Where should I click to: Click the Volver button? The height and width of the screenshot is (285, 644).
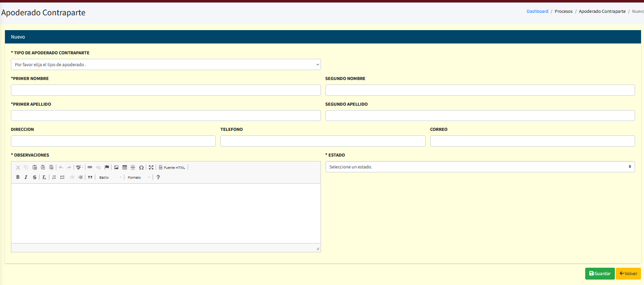pyautogui.click(x=628, y=274)
